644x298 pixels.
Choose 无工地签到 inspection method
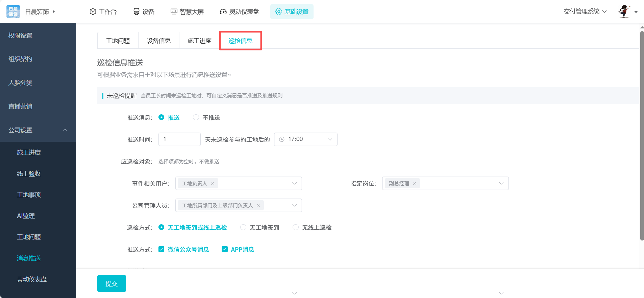click(x=243, y=227)
